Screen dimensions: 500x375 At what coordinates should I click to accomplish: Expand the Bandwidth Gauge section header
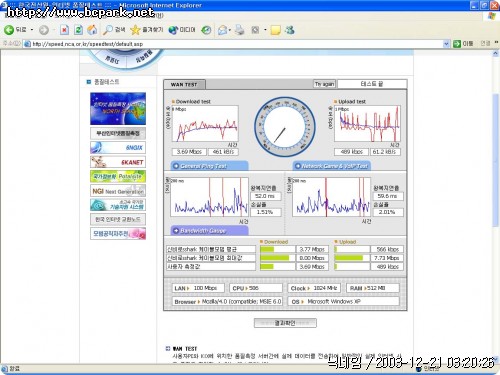click(x=209, y=230)
